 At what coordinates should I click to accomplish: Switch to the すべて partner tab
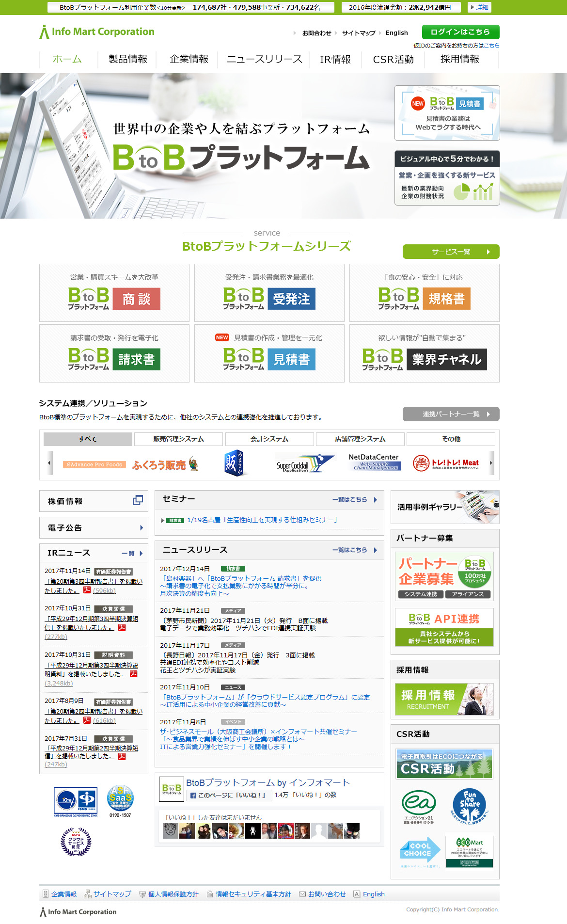pos(88,439)
